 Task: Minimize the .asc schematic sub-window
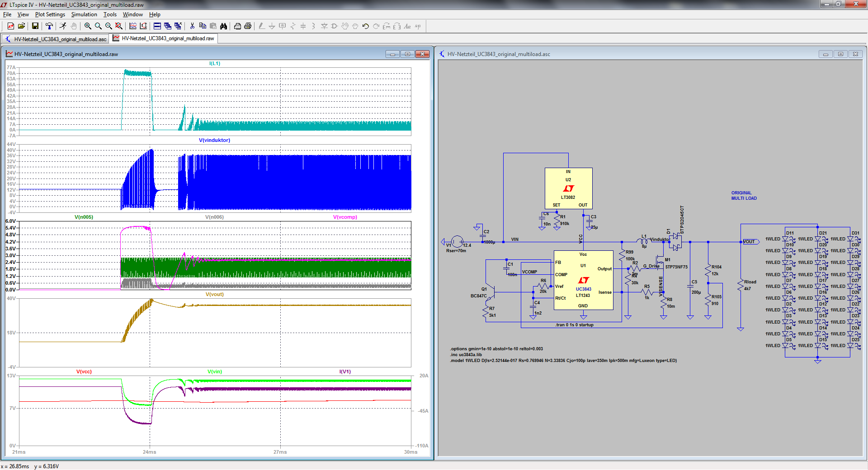coord(826,54)
